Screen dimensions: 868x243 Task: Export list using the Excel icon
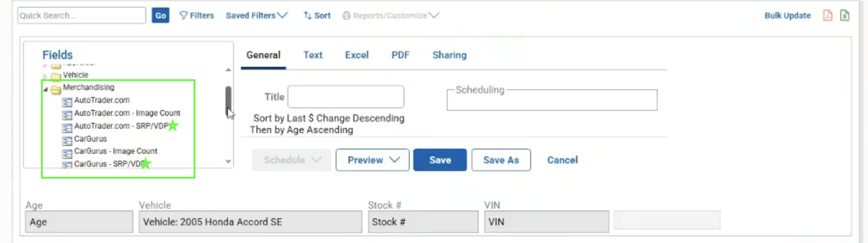[844, 15]
